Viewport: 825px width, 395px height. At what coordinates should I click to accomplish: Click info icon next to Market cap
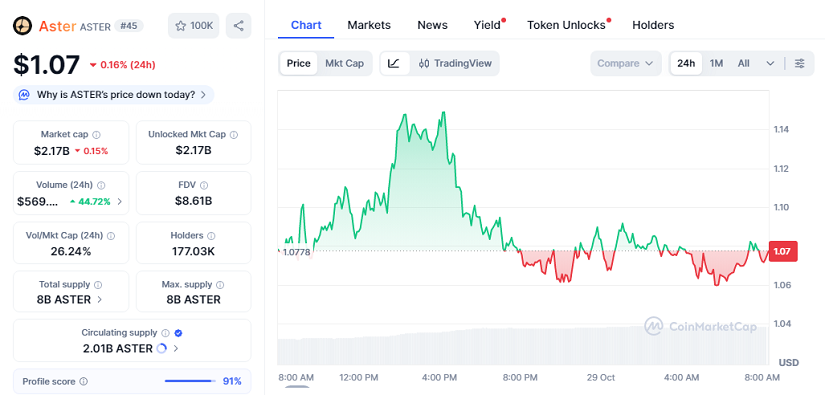[97, 135]
